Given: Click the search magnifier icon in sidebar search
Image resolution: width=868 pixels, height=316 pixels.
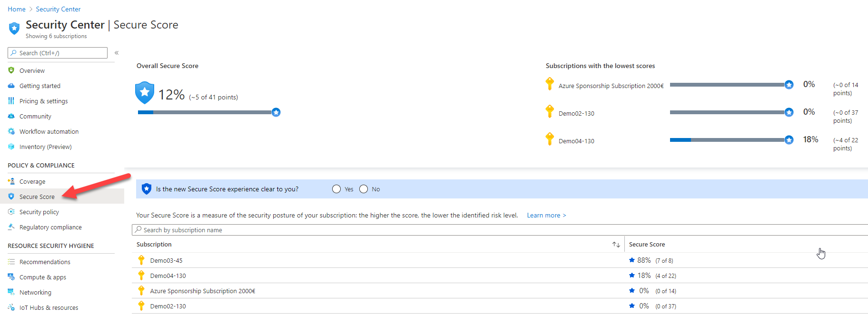Looking at the screenshot, I should pyautogui.click(x=14, y=53).
